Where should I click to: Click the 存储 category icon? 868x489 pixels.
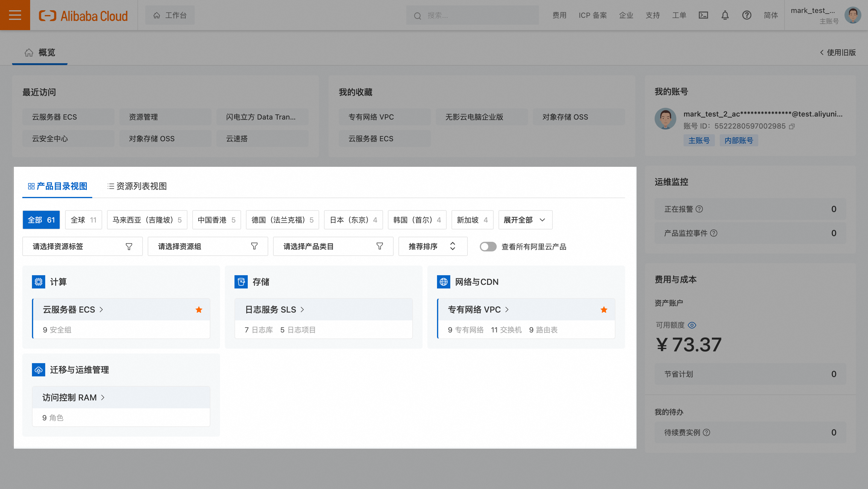pos(241,282)
